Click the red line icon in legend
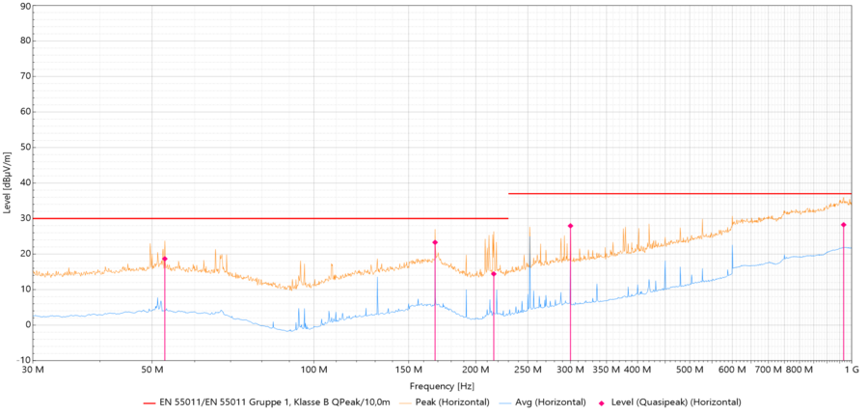Screen dimensions: 868x415 (149, 401)
